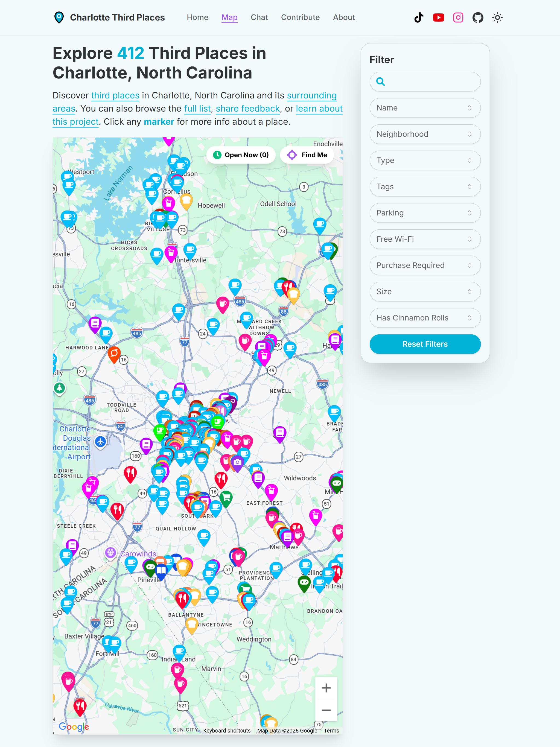Follow the 'full list' link
560x747 pixels.
197,109
